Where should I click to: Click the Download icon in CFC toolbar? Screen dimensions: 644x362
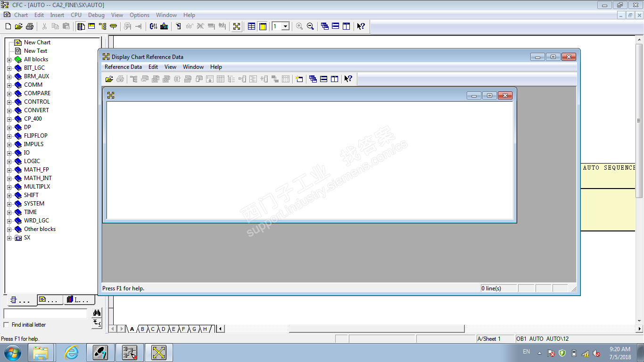(164, 26)
